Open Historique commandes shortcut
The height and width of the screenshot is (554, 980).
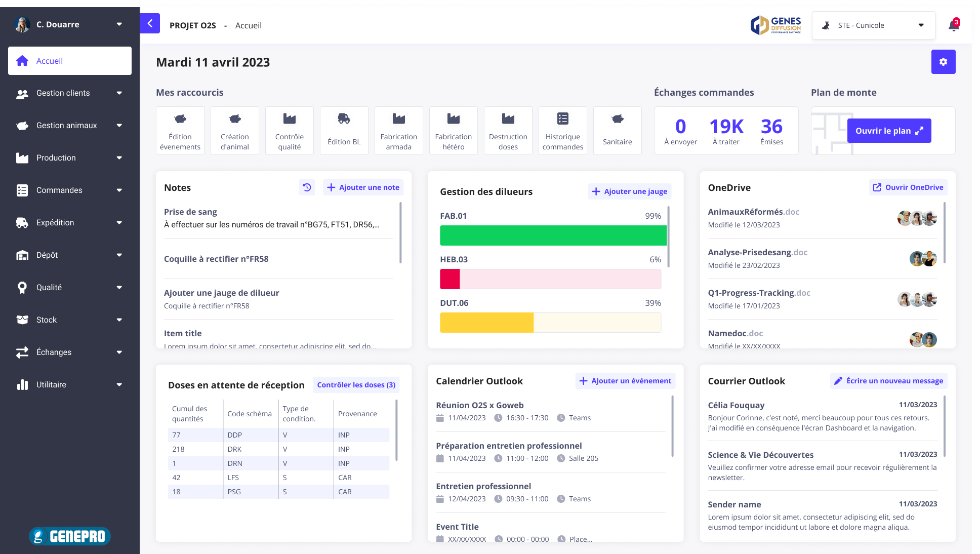pyautogui.click(x=562, y=131)
